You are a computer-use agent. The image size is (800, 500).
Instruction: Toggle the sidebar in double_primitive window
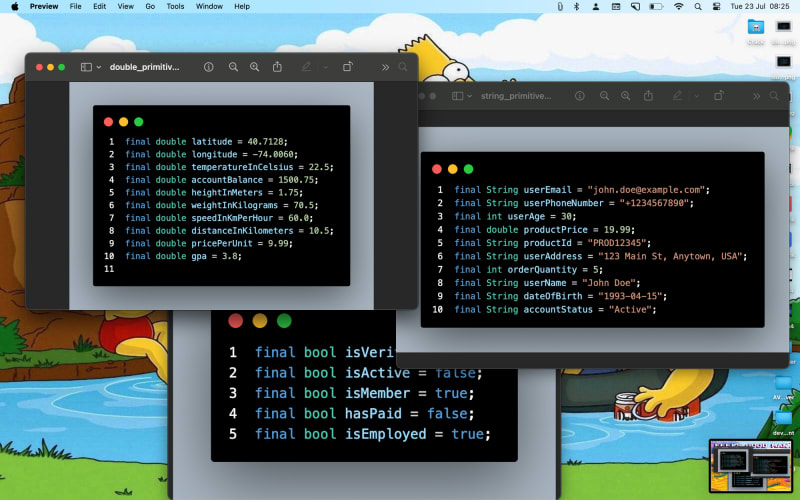(86, 67)
